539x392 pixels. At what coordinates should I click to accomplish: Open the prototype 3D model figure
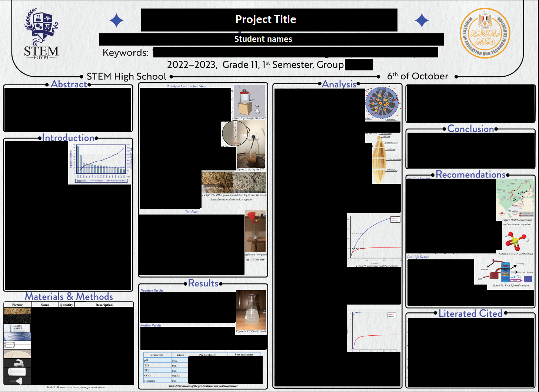pyautogui.click(x=250, y=100)
